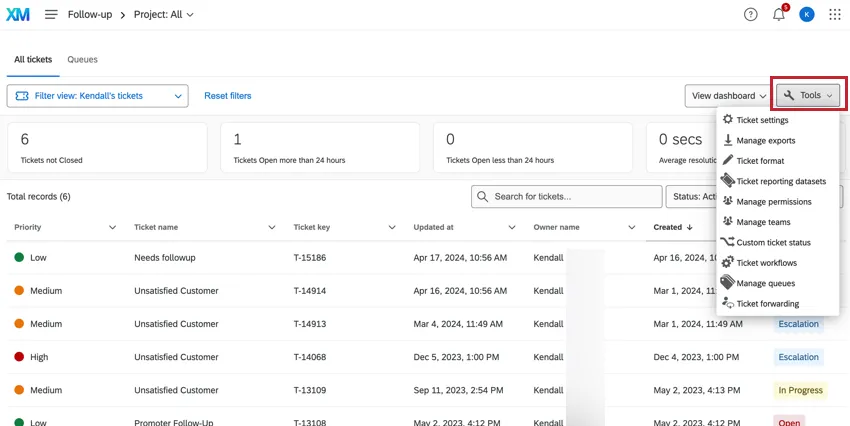
Task: Open the View dashboard dropdown
Action: coord(727,96)
